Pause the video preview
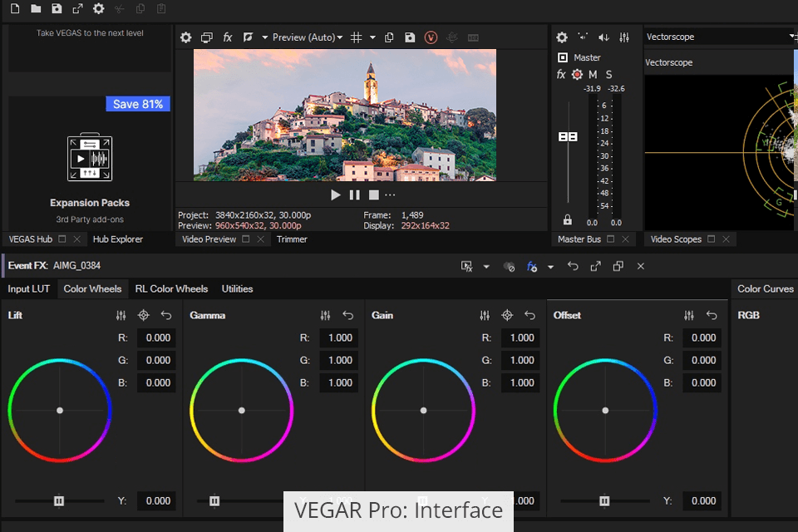Screen dimensions: 798x532 tap(355, 195)
